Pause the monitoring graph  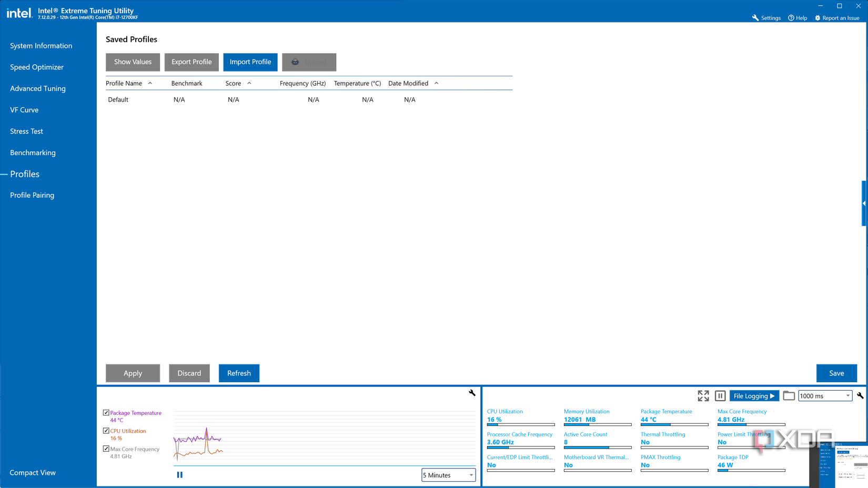179,474
